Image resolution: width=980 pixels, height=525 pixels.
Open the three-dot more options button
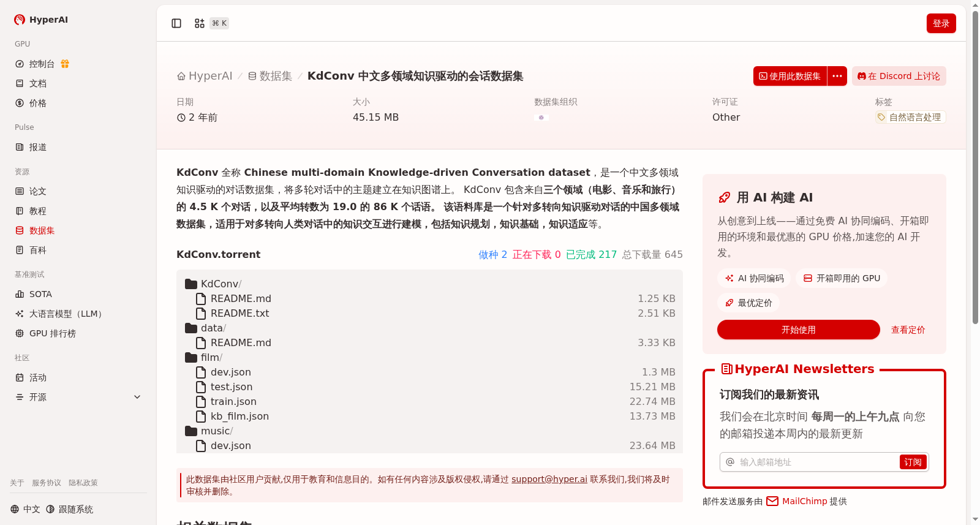click(837, 76)
